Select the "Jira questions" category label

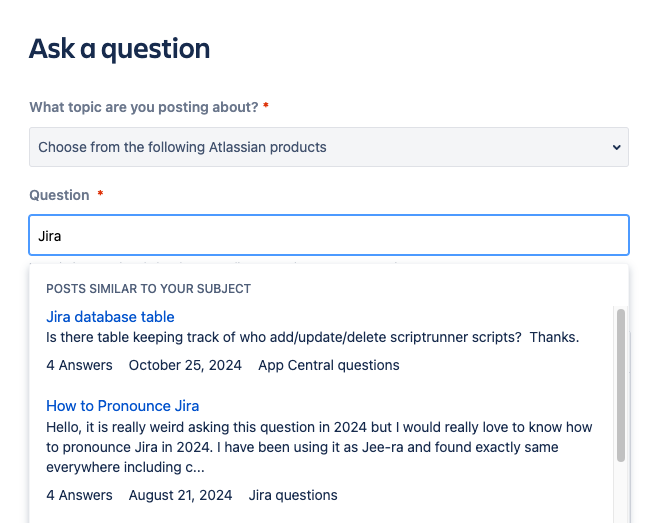pyautogui.click(x=293, y=495)
